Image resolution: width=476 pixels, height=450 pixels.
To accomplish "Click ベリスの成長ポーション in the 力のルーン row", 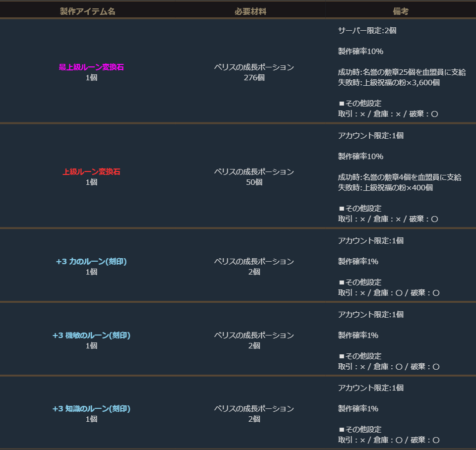I will point(254,262).
